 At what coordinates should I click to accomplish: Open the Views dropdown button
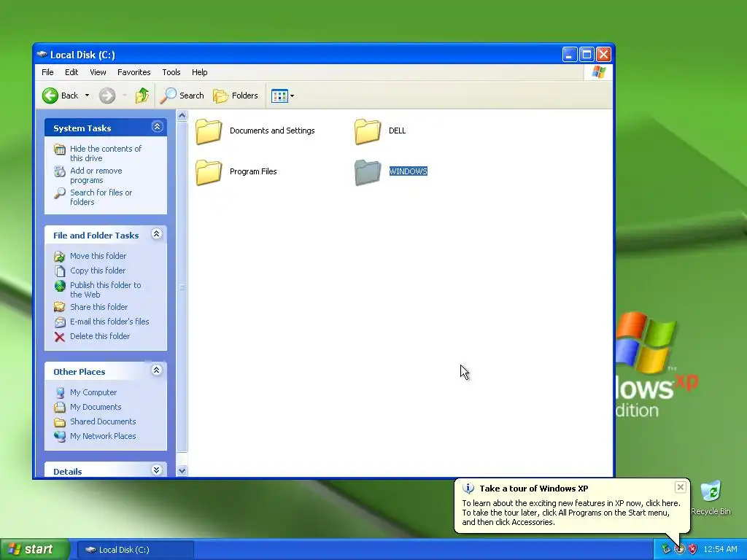[x=282, y=96]
